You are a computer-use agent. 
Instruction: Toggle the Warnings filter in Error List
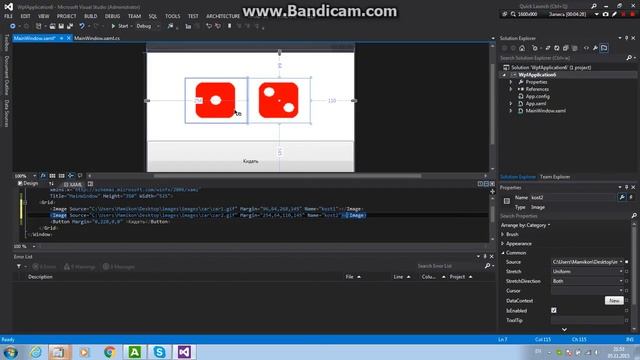[80, 267]
